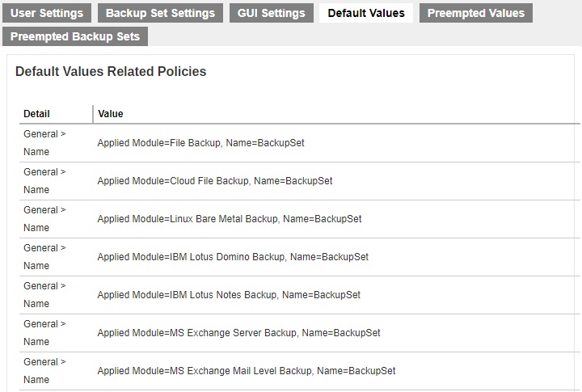This screenshot has height=392, width=582.
Task: Select MS Exchange Mail Level Backup row
Action: 246,371
